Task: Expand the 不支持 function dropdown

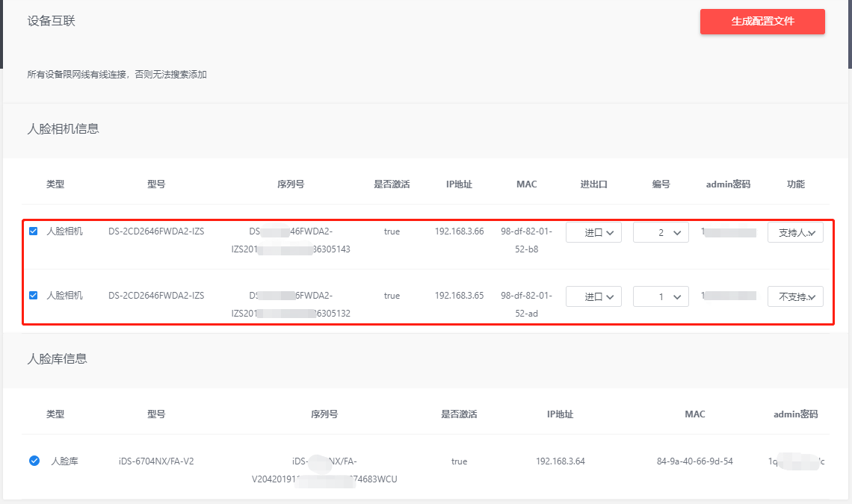Action: pyautogui.click(x=795, y=296)
